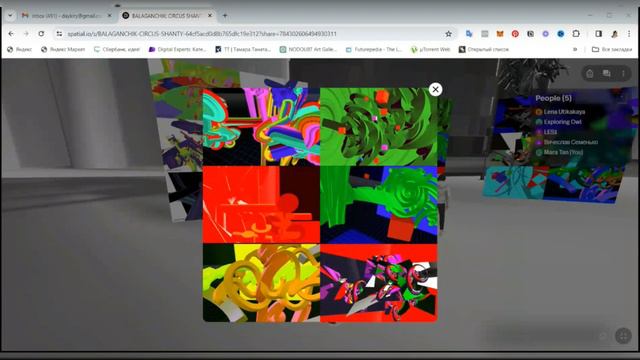Open the tab search dropdown
The height and width of the screenshot is (360, 640).
[x=10, y=16]
